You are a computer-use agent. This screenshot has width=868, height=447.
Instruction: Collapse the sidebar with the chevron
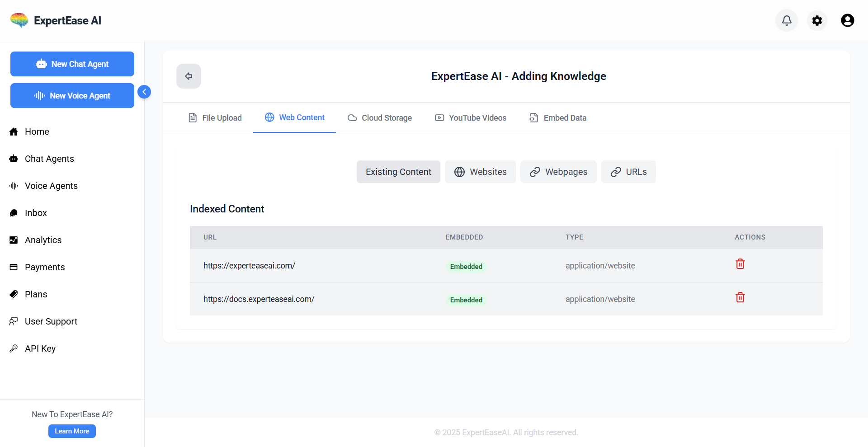click(x=144, y=92)
